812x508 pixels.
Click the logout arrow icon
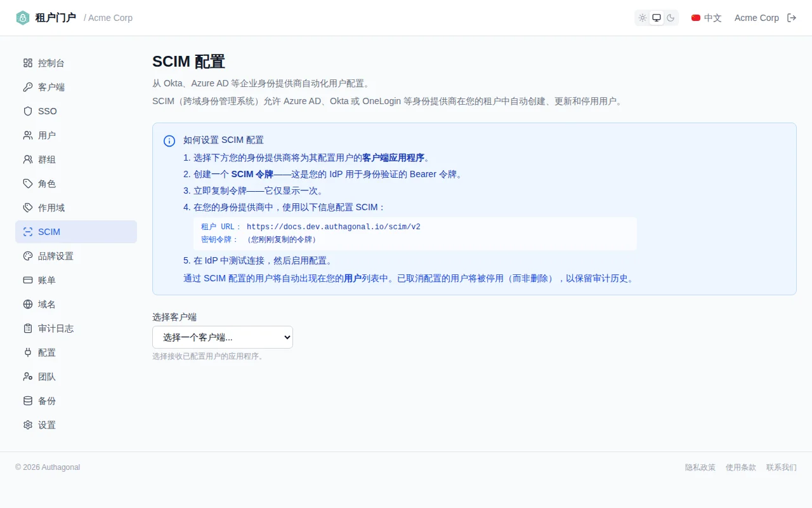[x=792, y=18]
